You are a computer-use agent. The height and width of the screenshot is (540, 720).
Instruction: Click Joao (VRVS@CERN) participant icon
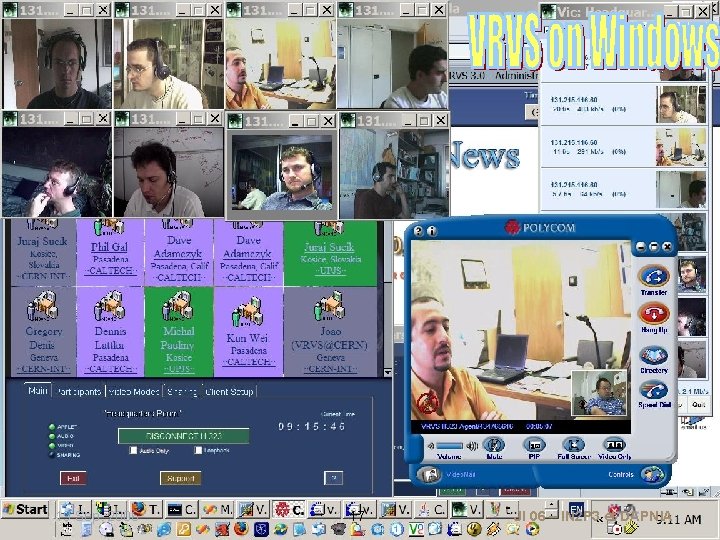pyautogui.click(x=330, y=306)
